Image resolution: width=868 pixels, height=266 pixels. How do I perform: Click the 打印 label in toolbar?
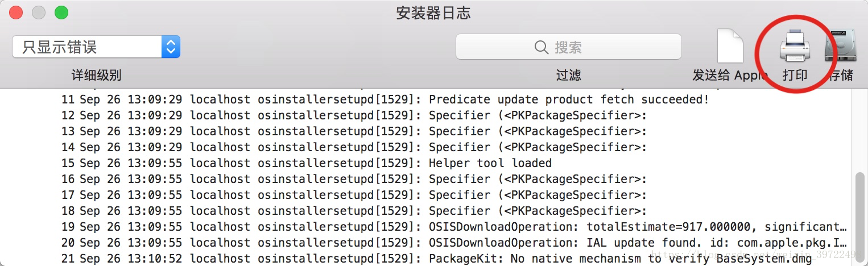[795, 75]
